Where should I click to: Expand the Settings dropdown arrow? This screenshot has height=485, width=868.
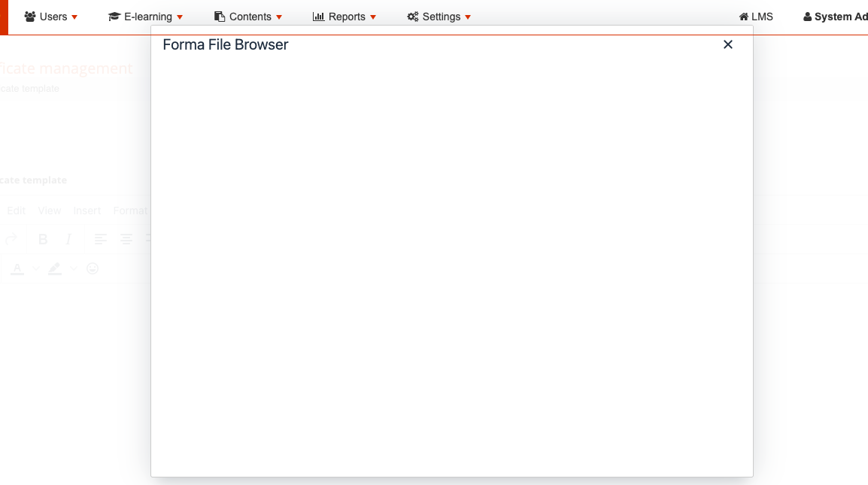pos(468,17)
